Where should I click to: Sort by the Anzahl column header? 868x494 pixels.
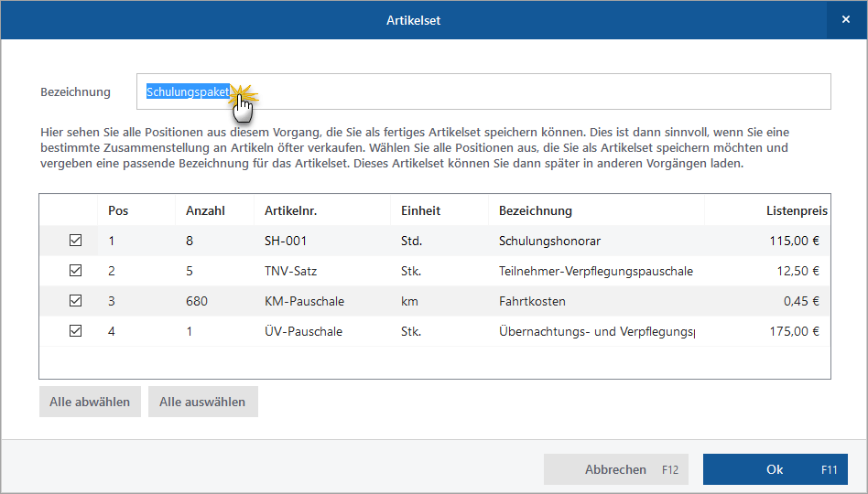point(205,210)
